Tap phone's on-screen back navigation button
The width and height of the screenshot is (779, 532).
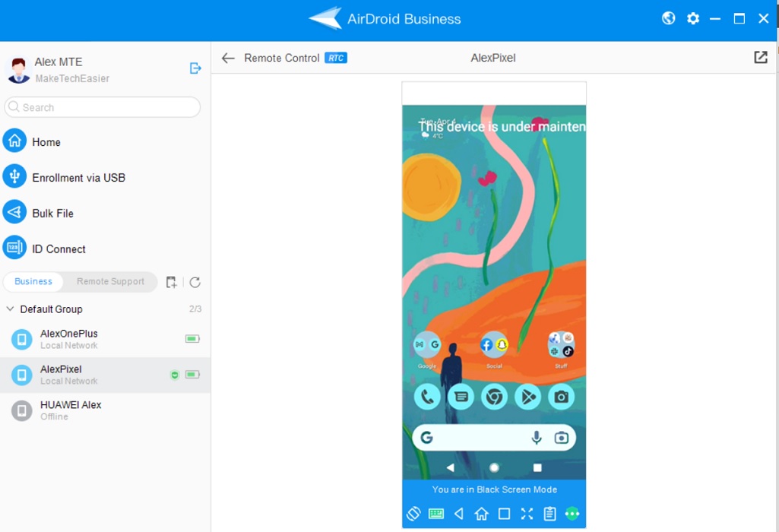pos(451,467)
